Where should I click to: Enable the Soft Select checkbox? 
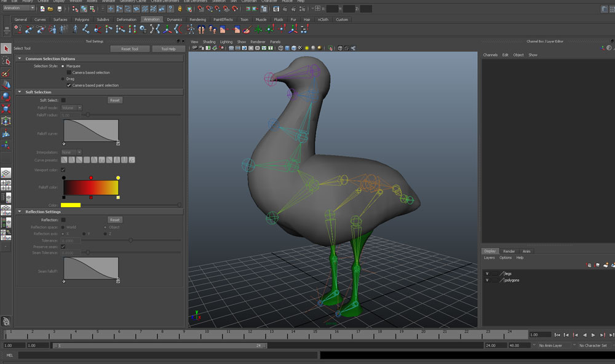pyautogui.click(x=63, y=100)
